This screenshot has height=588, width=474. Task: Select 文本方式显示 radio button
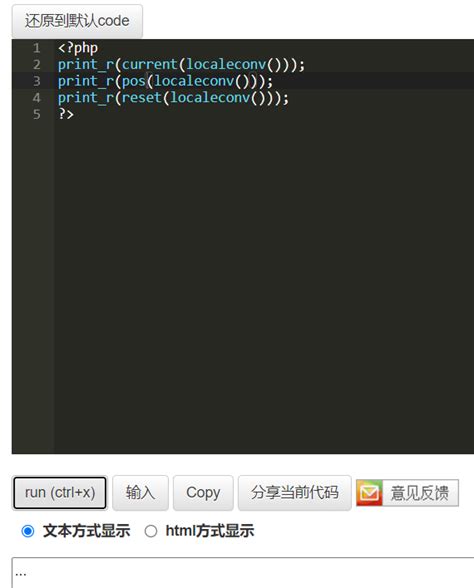[28, 531]
